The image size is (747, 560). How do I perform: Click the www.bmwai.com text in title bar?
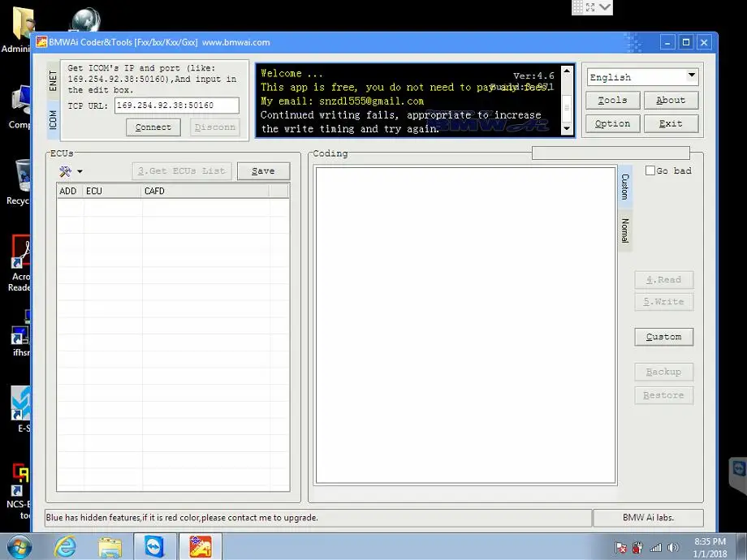pos(235,42)
